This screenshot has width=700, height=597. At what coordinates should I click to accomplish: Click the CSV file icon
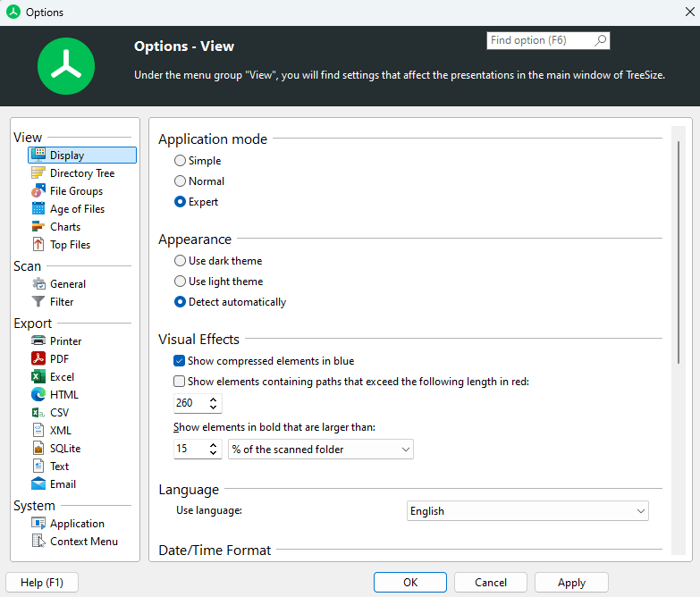pyautogui.click(x=38, y=412)
